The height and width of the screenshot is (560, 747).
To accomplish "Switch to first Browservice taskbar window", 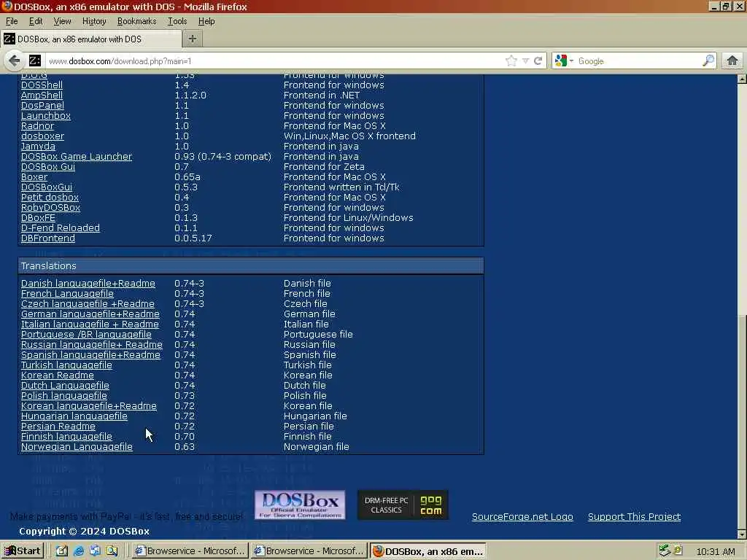I will (x=190, y=551).
